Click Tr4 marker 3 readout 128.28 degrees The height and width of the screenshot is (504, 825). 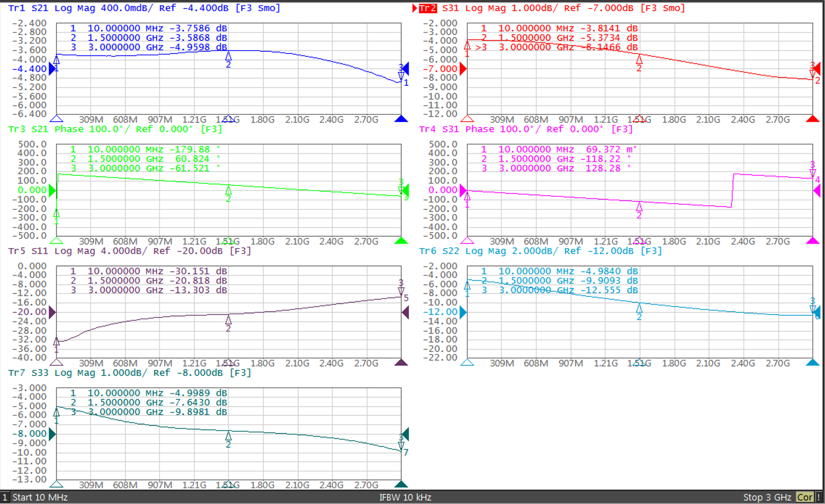coord(556,168)
